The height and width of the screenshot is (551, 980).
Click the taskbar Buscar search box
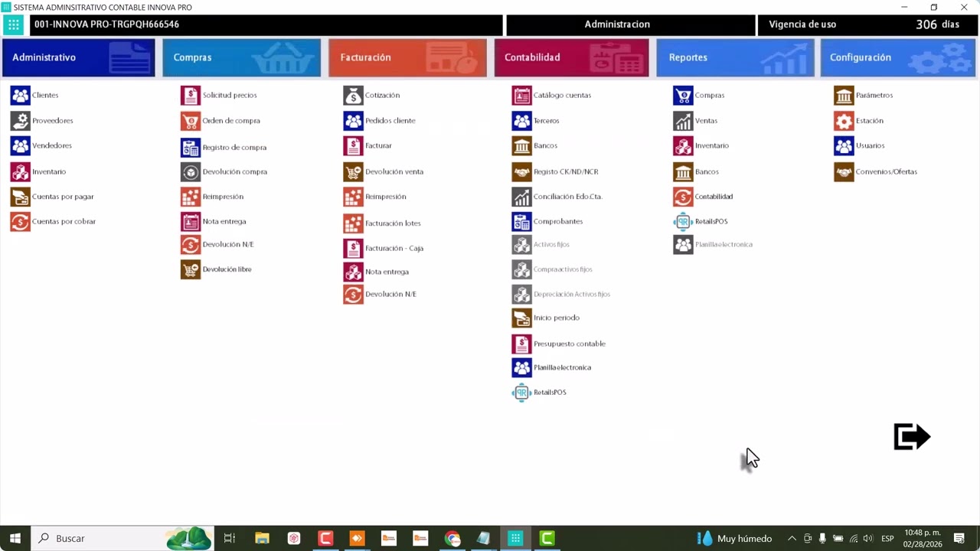(122, 539)
